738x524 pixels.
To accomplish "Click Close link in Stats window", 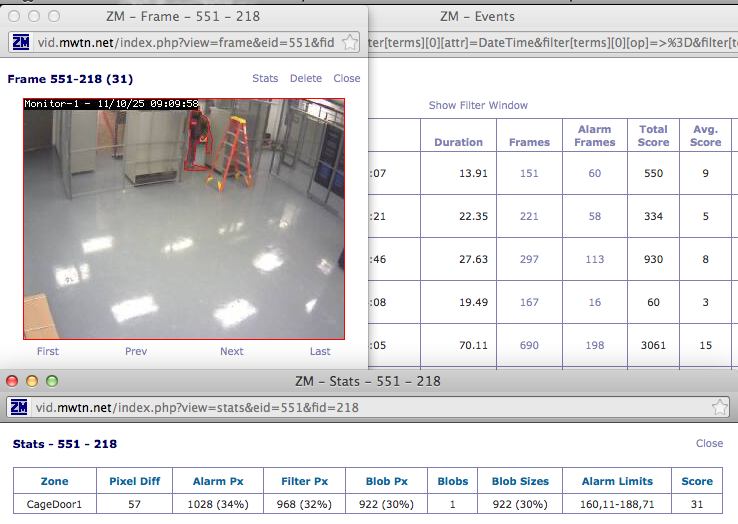I will click(709, 443).
